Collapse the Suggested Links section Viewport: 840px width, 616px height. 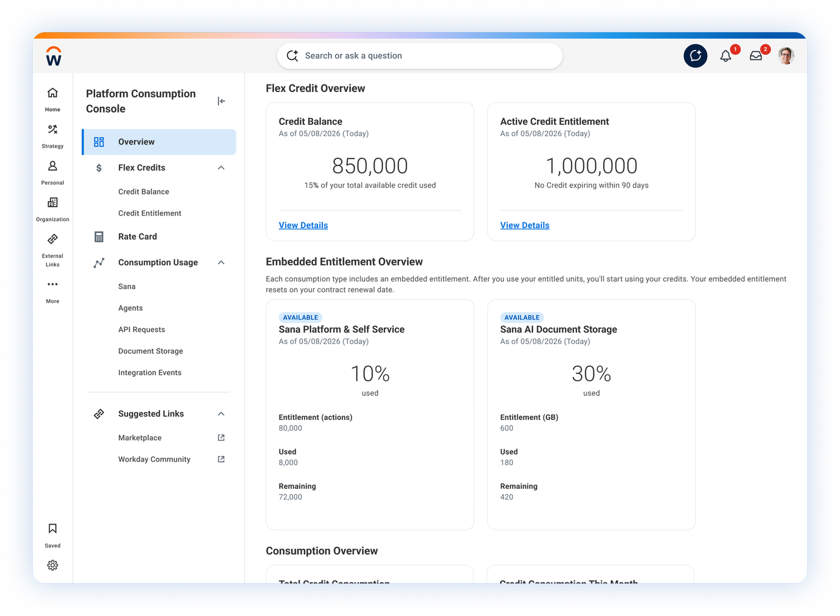(221, 414)
